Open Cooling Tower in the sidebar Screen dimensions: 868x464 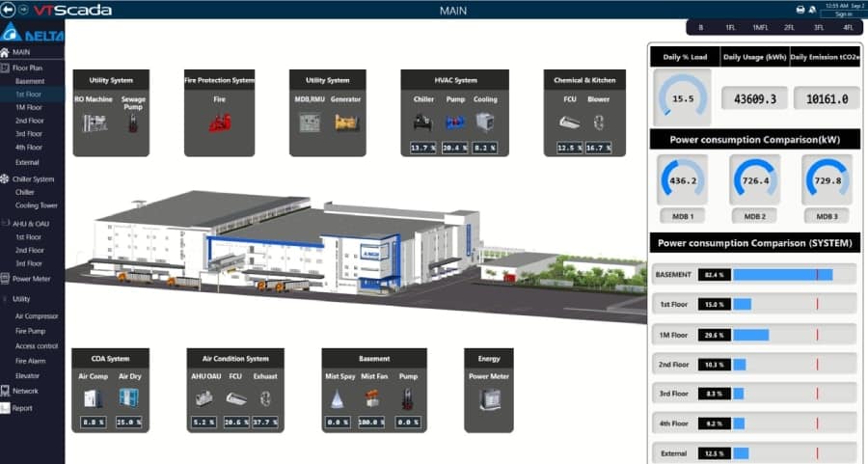click(x=37, y=205)
